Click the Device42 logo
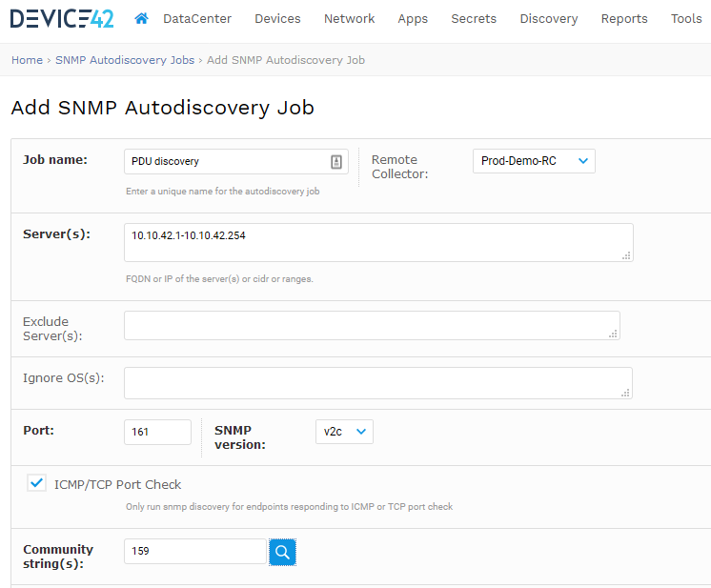 pos(62,19)
